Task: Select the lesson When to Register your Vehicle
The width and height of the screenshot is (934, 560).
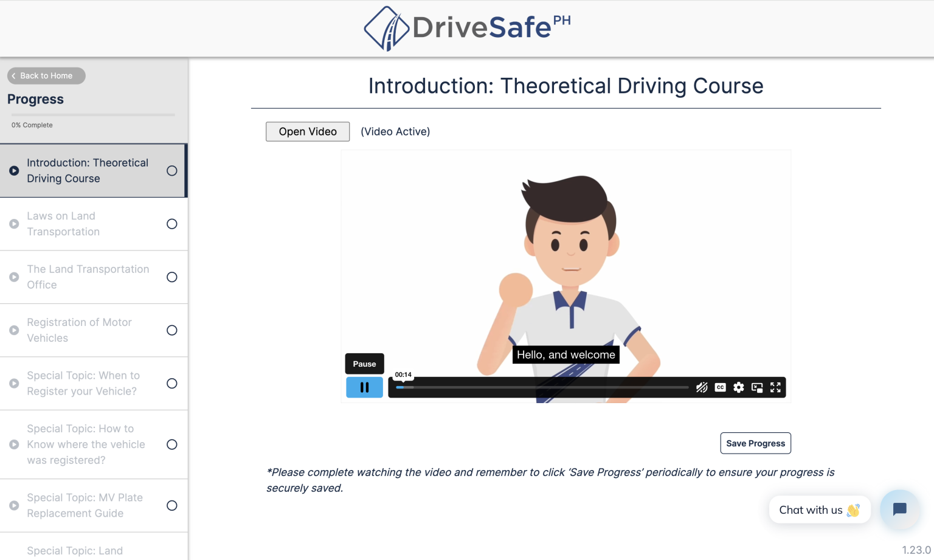Action: point(84,383)
